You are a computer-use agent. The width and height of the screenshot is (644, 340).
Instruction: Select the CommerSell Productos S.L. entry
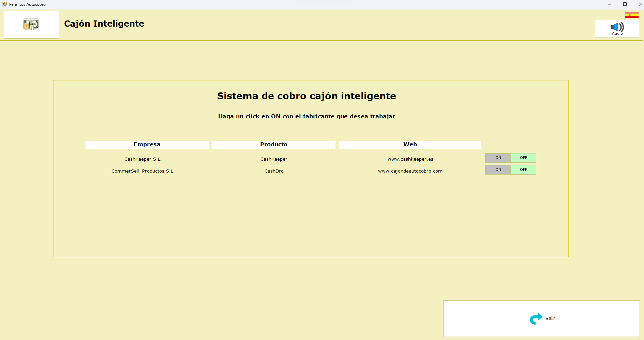pos(143,171)
